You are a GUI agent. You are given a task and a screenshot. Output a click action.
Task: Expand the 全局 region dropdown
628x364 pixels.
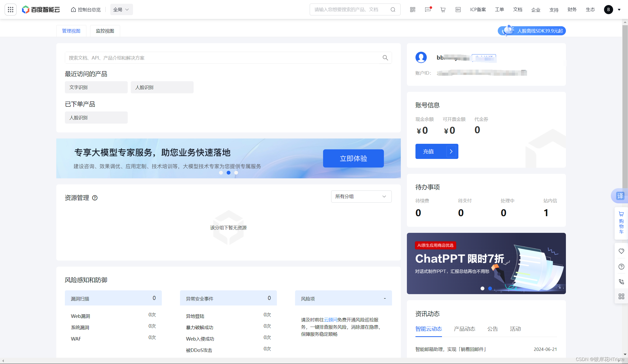(121, 10)
